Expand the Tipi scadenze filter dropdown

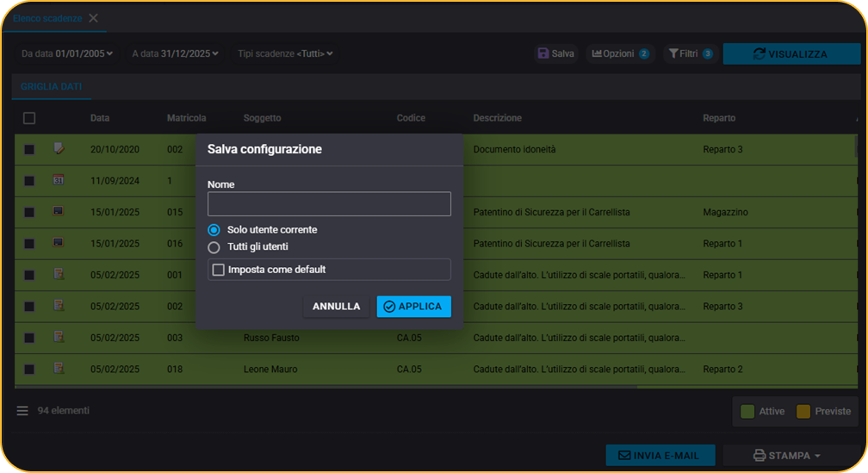coord(285,53)
